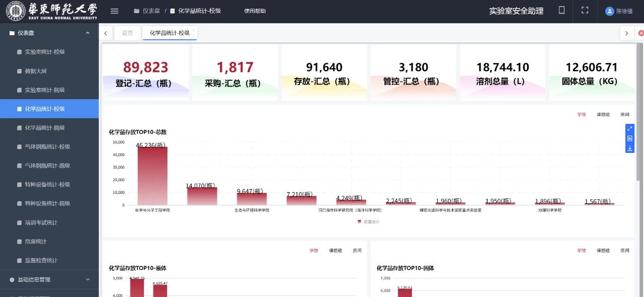The image size is (644, 297).
Task: Download the TOP10 总数 chart image
Action: (x=629, y=148)
